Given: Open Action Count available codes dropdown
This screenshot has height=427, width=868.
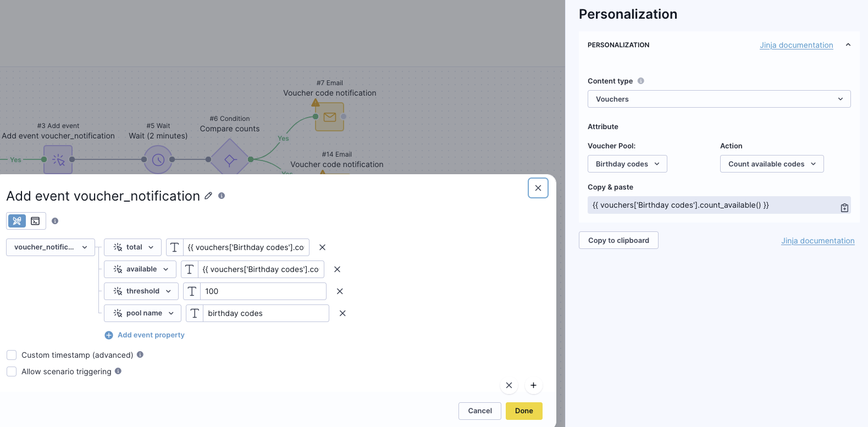Looking at the screenshot, I should [772, 164].
